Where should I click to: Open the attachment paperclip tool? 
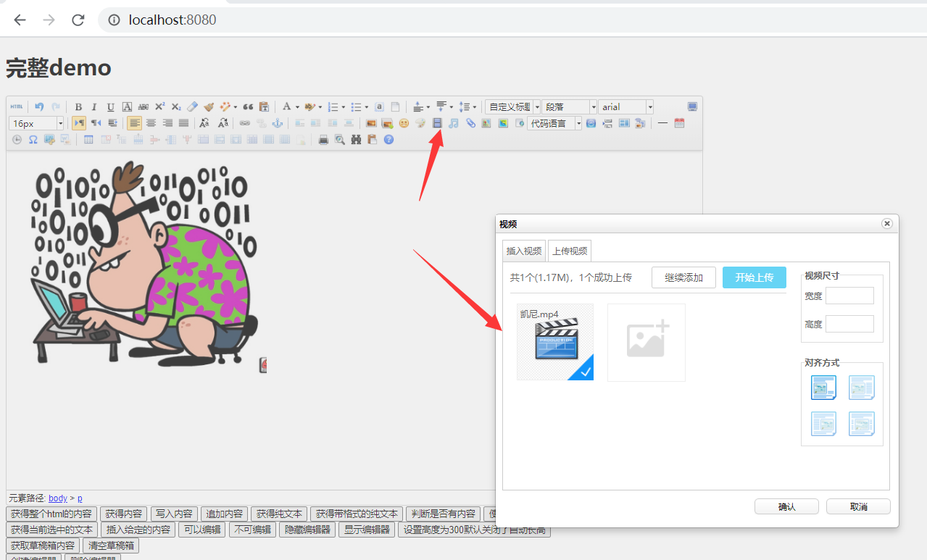pos(470,123)
